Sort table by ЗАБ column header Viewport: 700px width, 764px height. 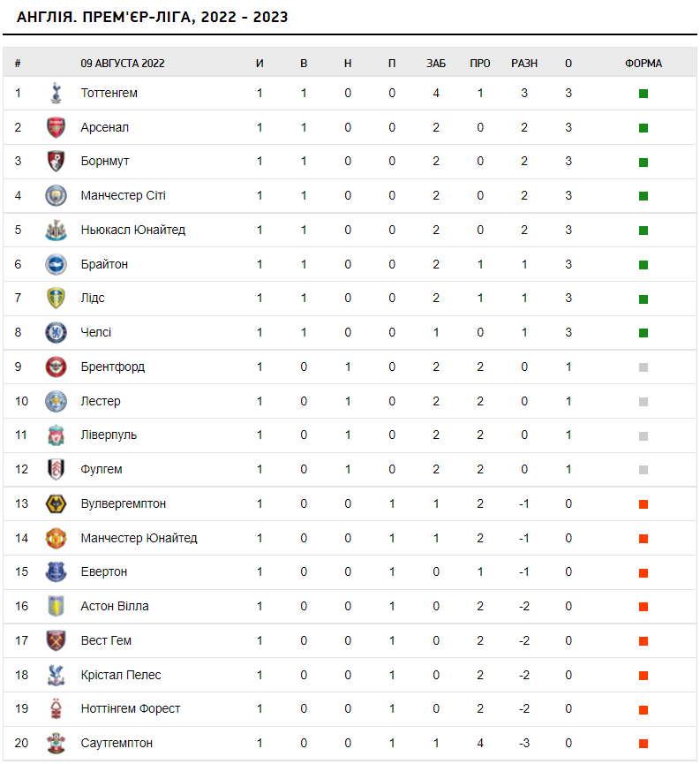(436, 64)
